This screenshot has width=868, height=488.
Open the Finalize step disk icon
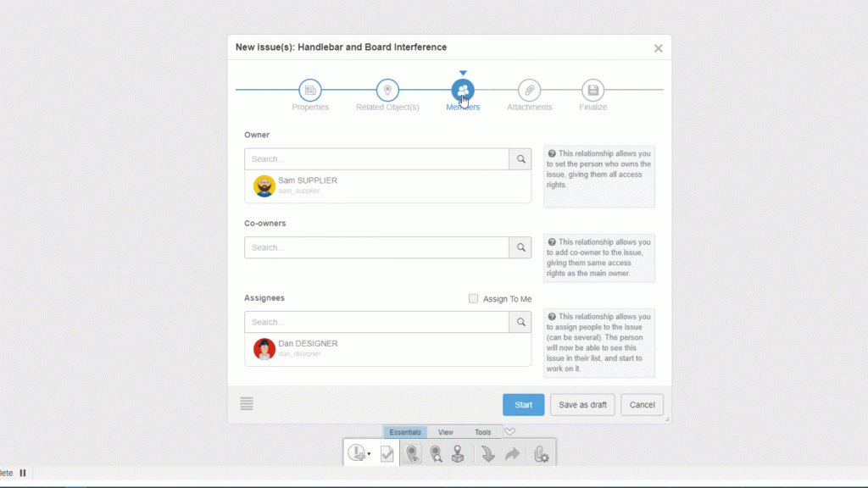pyautogui.click(x=593, y=90)
